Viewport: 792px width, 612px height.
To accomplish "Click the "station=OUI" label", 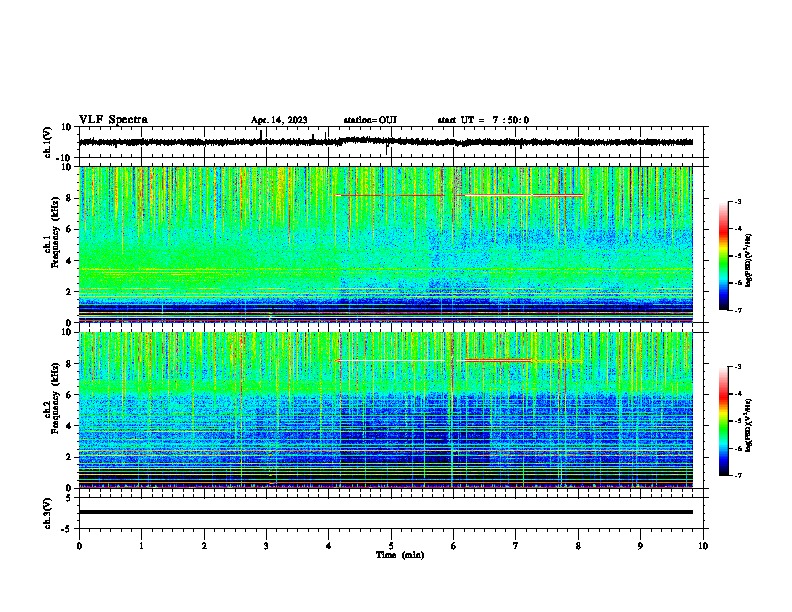I will click(370, 120).
